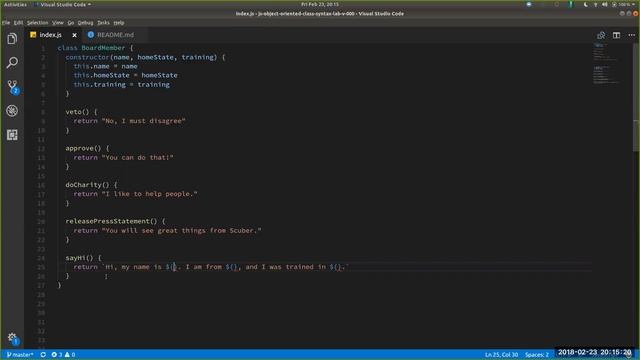Click the master branch in status bar

[20, 355]
